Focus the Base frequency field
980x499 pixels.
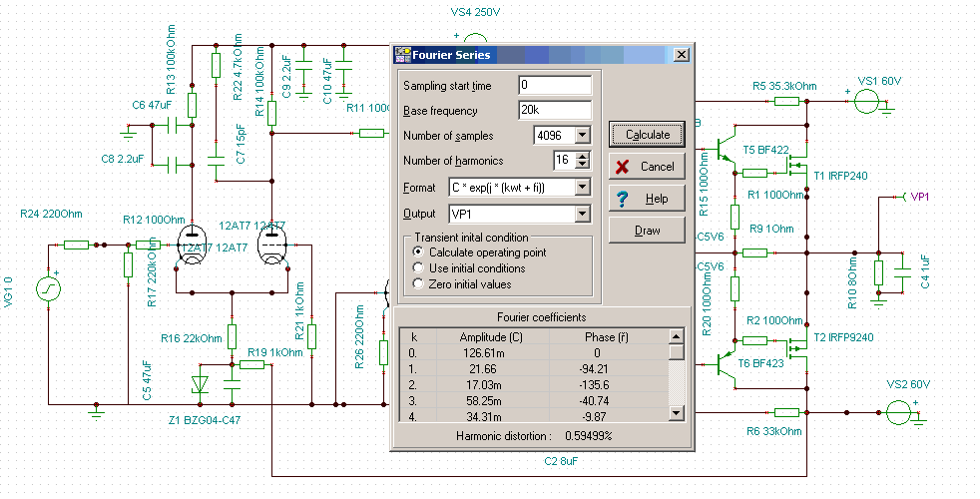[555, 110]
